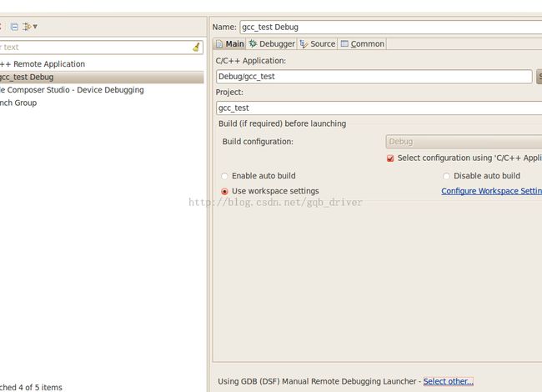Select the Enable auto build radio button
542x392 pixels.
224,176
